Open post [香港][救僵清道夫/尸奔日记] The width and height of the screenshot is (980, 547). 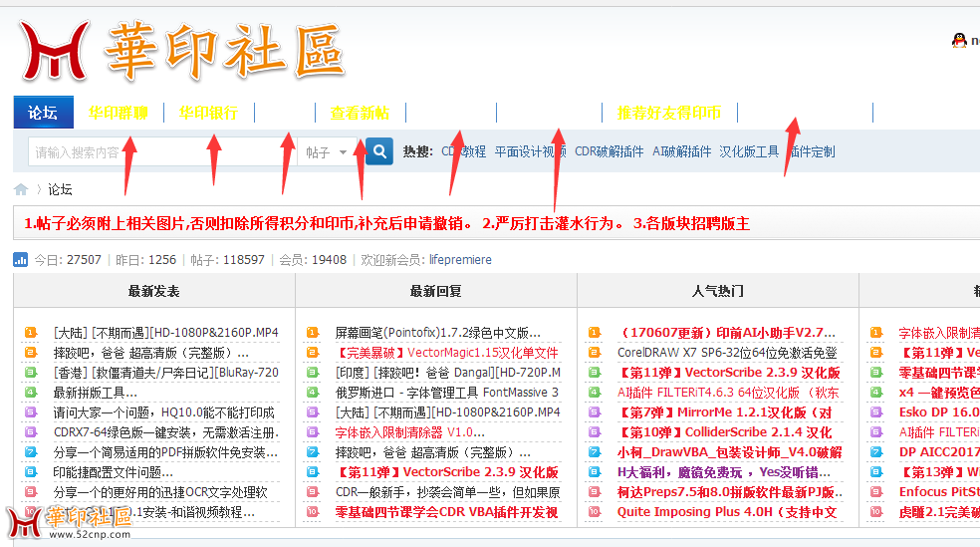point(166,373)
